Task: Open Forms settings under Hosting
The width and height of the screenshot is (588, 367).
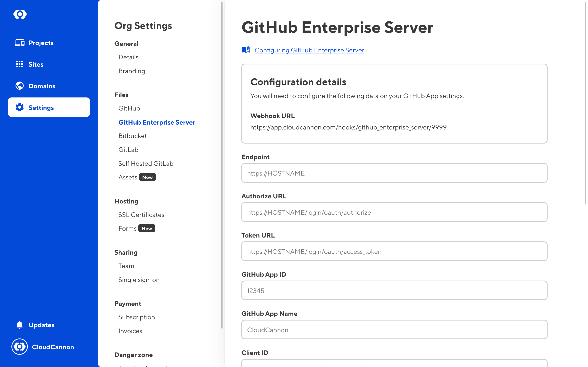Action: (x=127, y=229)
